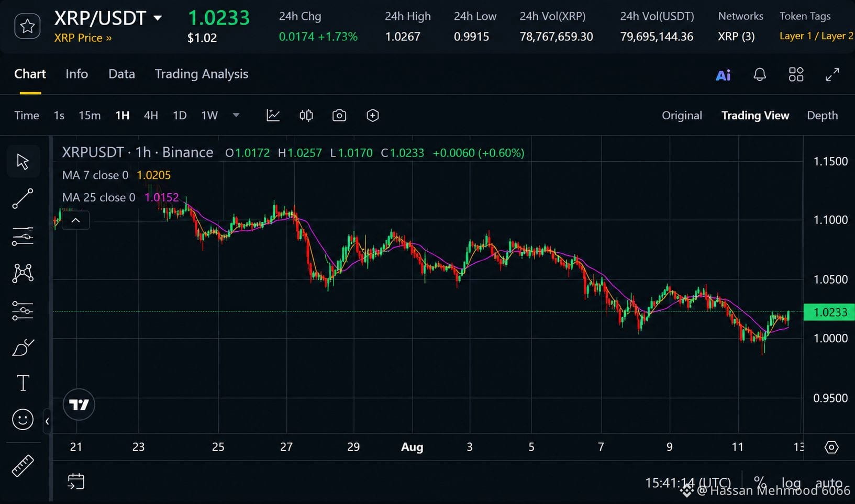Take a chart snapshot with camera icon
The width and height of the screenshot is (855, 504).
[339, 115]
